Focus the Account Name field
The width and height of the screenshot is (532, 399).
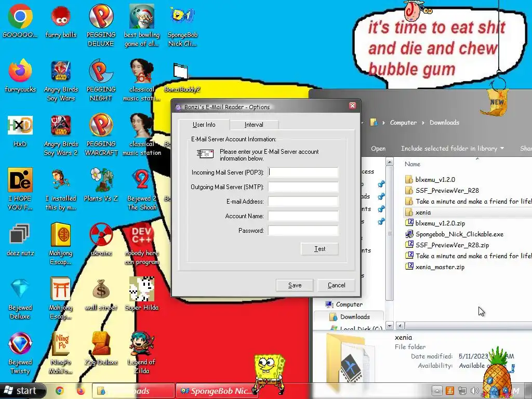(x=303, y=216)
